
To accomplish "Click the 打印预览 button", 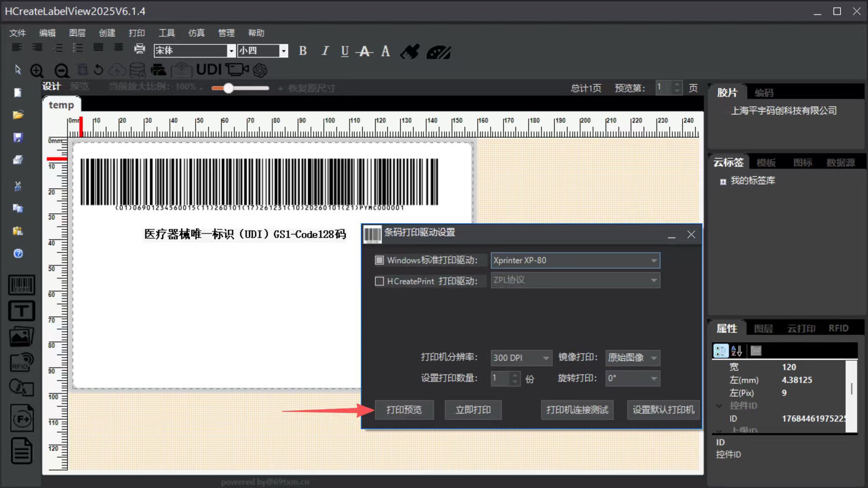I will tap(404, 410).
